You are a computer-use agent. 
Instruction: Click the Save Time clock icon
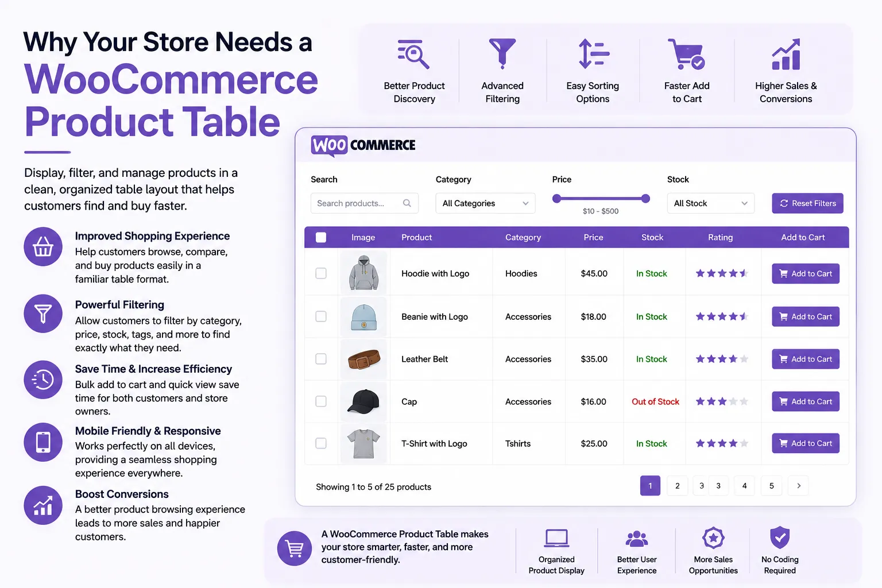tap(43, 380)
